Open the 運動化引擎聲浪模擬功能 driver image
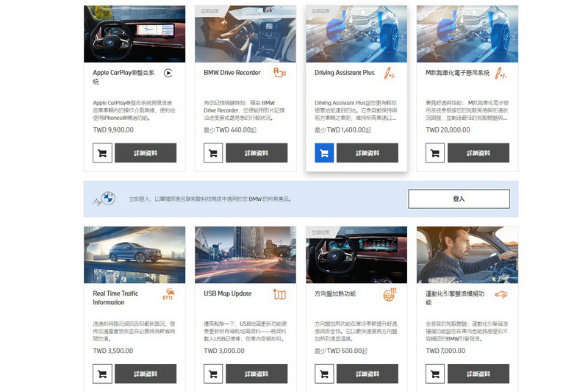 tap(467, 254)
